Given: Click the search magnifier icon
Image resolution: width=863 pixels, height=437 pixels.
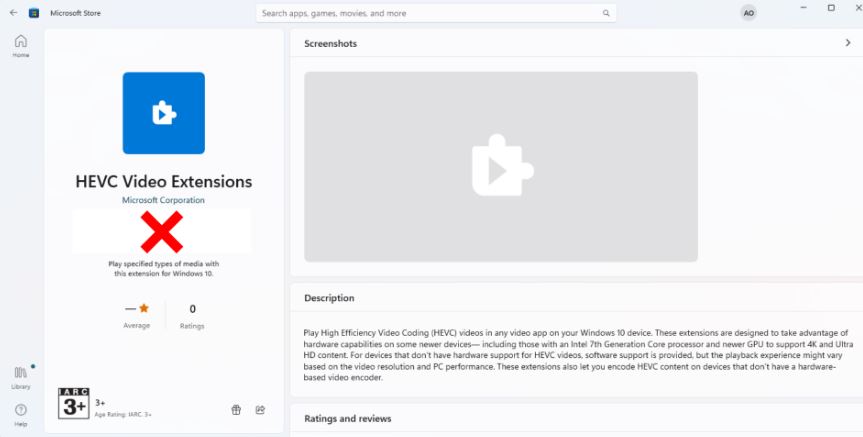Looking at the screenshot, I should (606, 13).
